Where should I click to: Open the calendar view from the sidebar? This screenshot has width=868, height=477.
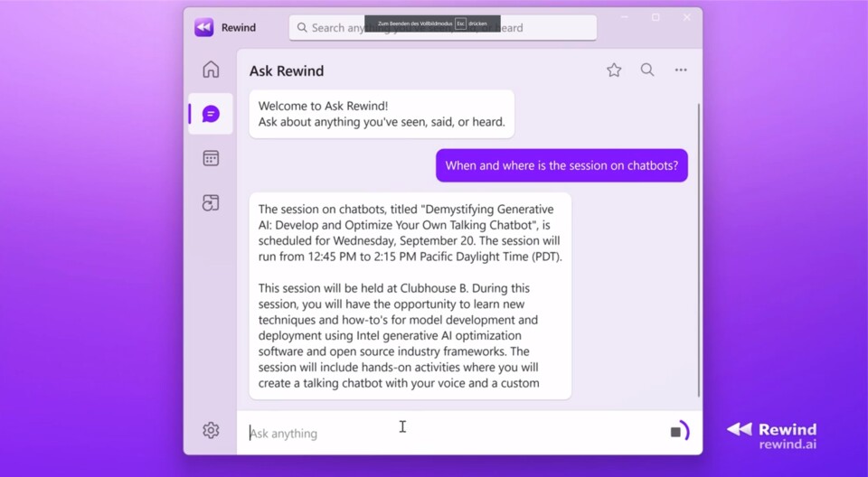point(211,158)
